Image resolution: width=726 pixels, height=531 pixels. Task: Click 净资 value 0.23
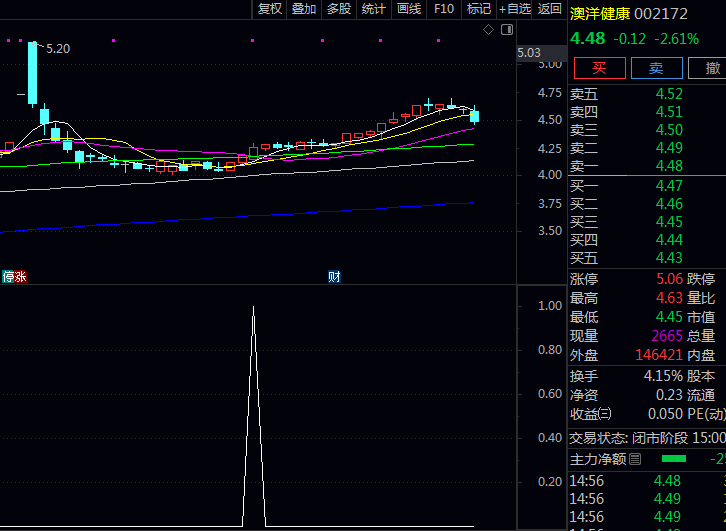[x=670, y=395]
